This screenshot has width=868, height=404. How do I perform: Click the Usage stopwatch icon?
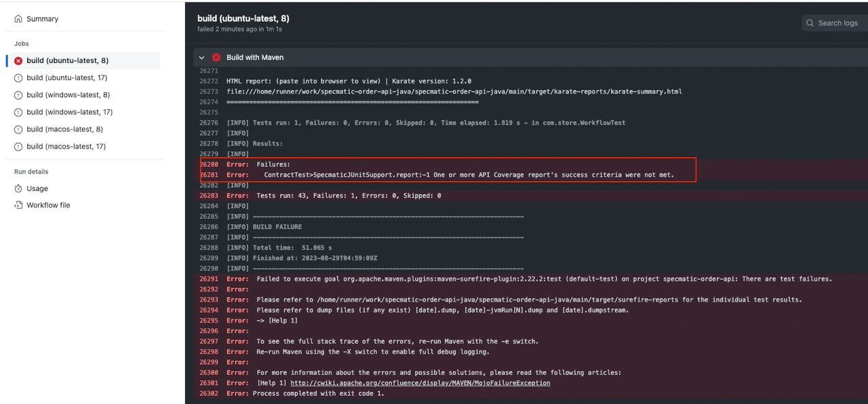click(x=18, y=188)
